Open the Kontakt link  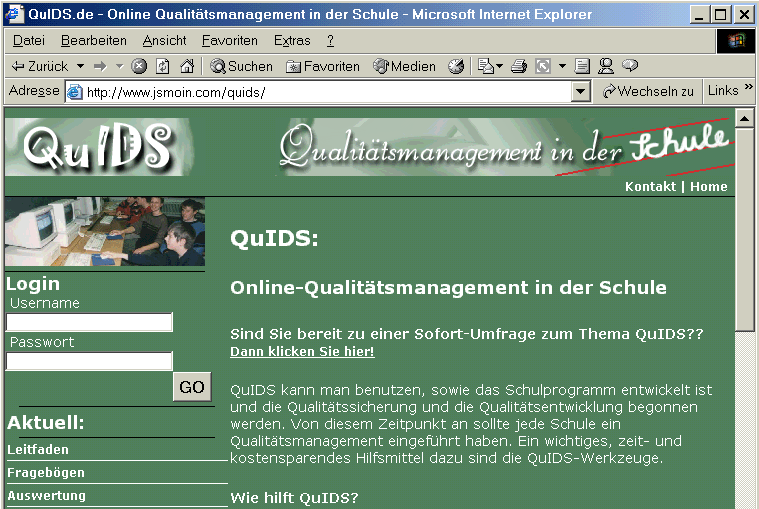tap(650, 186)
